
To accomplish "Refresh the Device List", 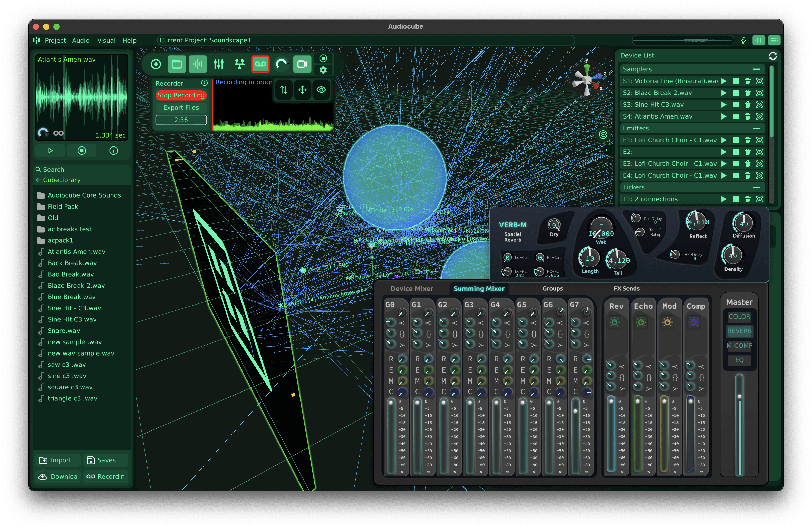I will tap(773, 56).
